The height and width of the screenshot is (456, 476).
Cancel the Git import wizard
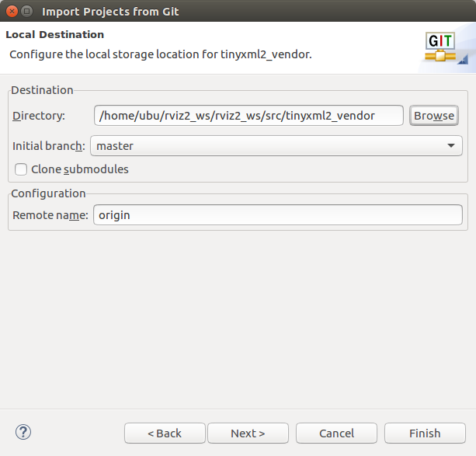[336, 433]
